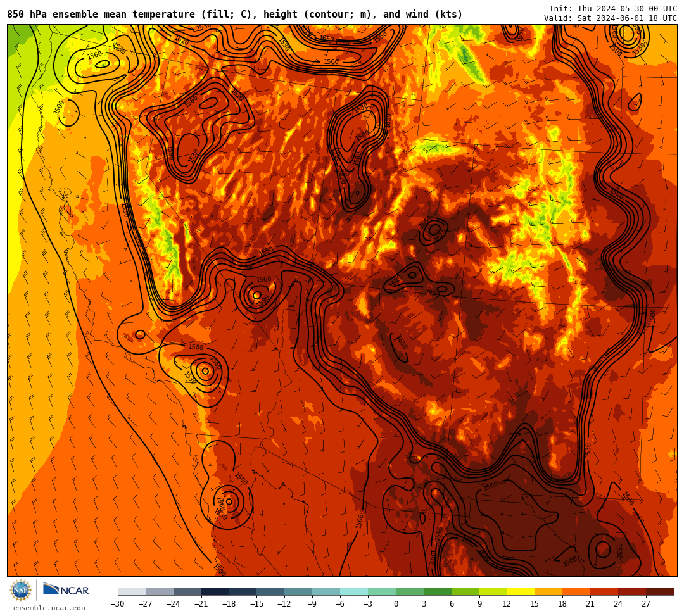This screenshot has height=616, width=684.
Task: Pick the darkest navy −21 to −18 swatch
Action: click(x=215, y=592)
